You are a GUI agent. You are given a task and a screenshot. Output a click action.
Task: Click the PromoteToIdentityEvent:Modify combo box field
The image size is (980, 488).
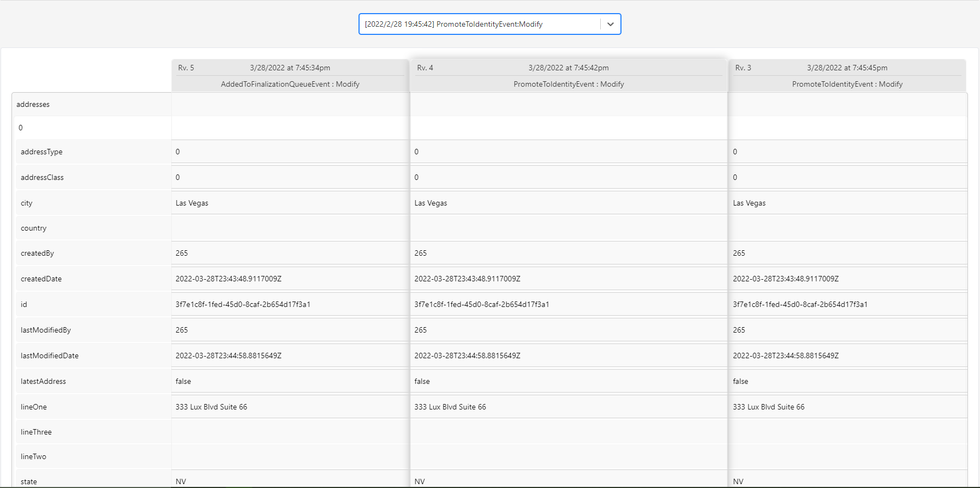tap(480, 24)
